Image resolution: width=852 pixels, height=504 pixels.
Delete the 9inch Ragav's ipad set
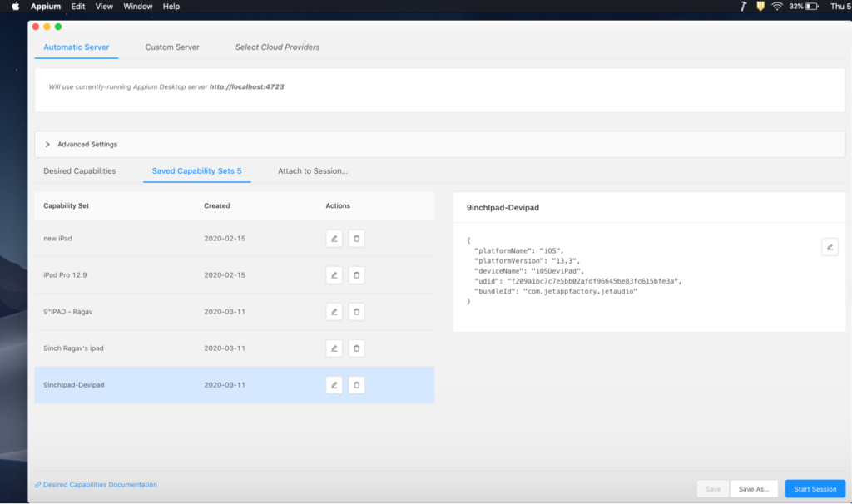(x=356, y=348)
